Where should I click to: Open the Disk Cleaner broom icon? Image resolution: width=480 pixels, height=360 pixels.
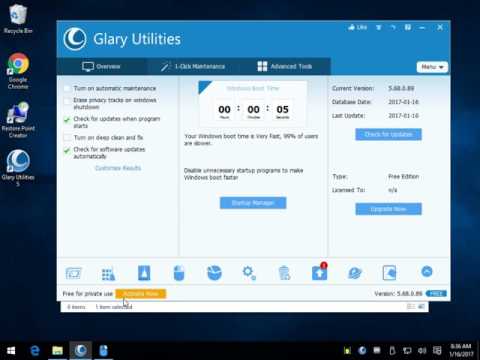(144, 273)
